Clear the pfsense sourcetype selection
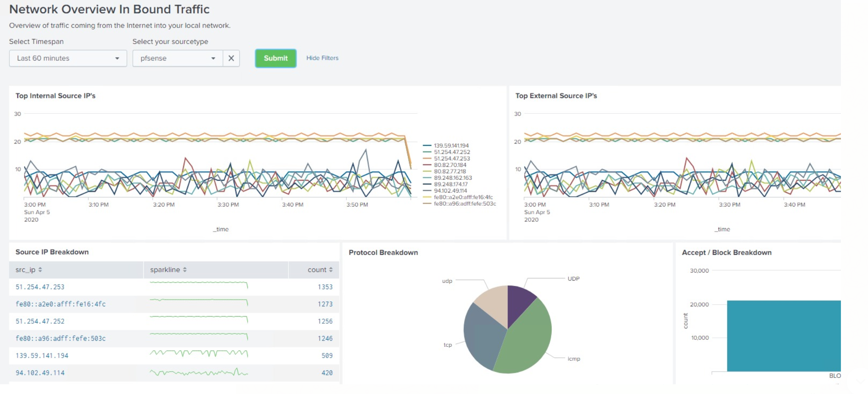Screen dimensions: 868x394 [231, 58]
